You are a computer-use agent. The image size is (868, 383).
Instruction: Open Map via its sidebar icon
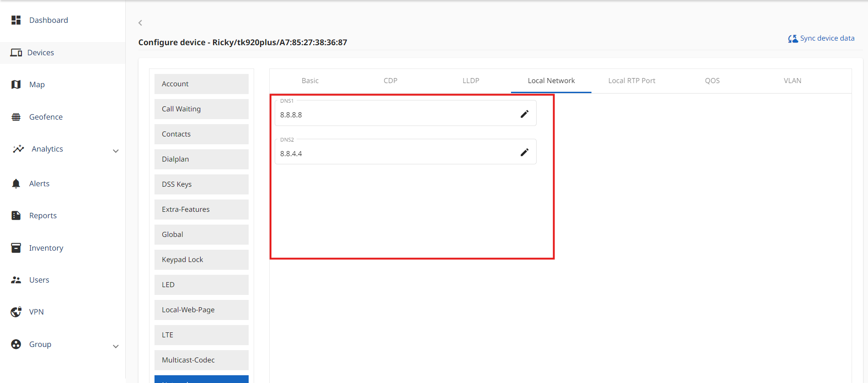coord(16,84)
